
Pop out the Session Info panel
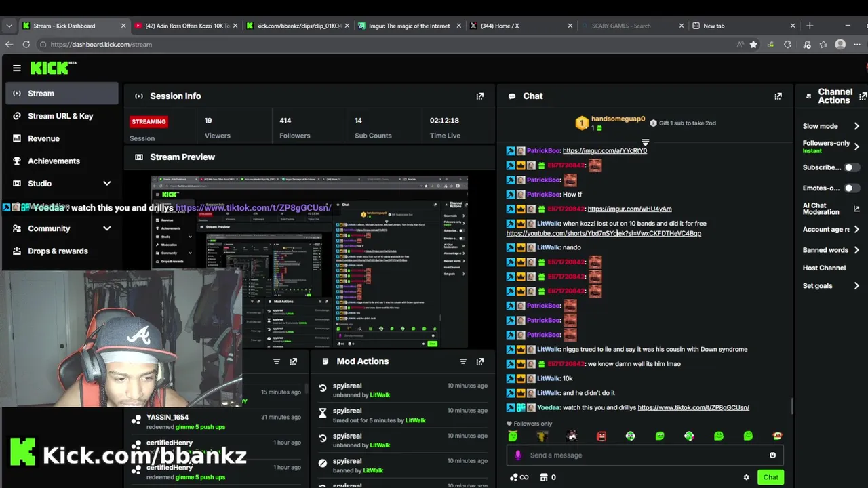click(479, 96)
